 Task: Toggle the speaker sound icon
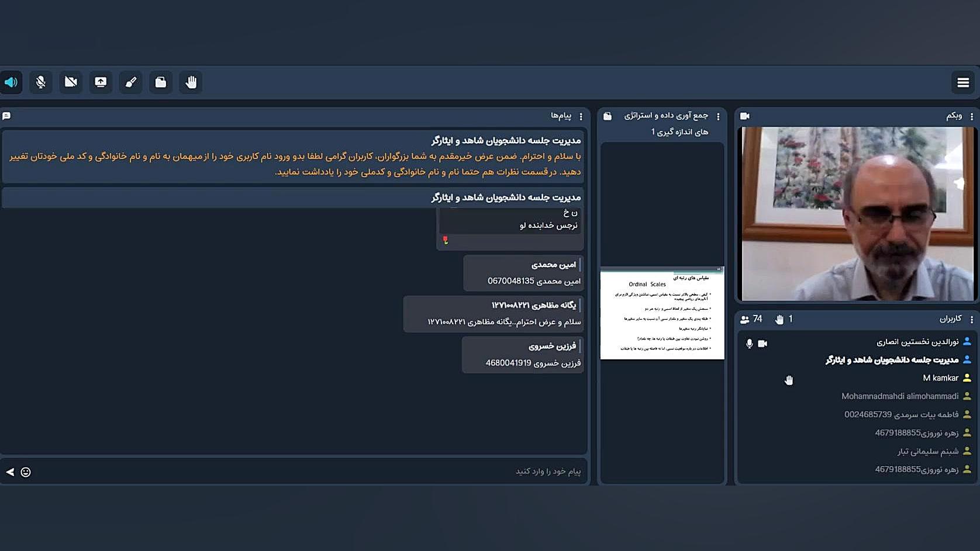pyautogui.click(x=11, y=82)
